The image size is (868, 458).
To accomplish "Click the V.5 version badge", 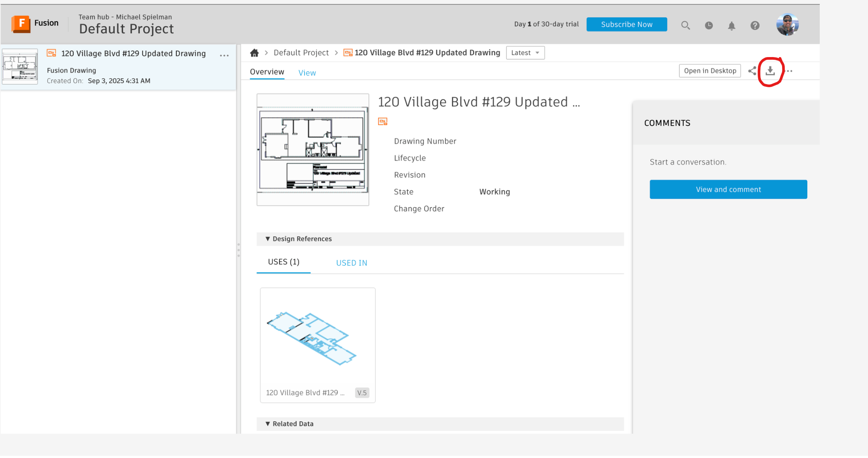I will point(362,393).
